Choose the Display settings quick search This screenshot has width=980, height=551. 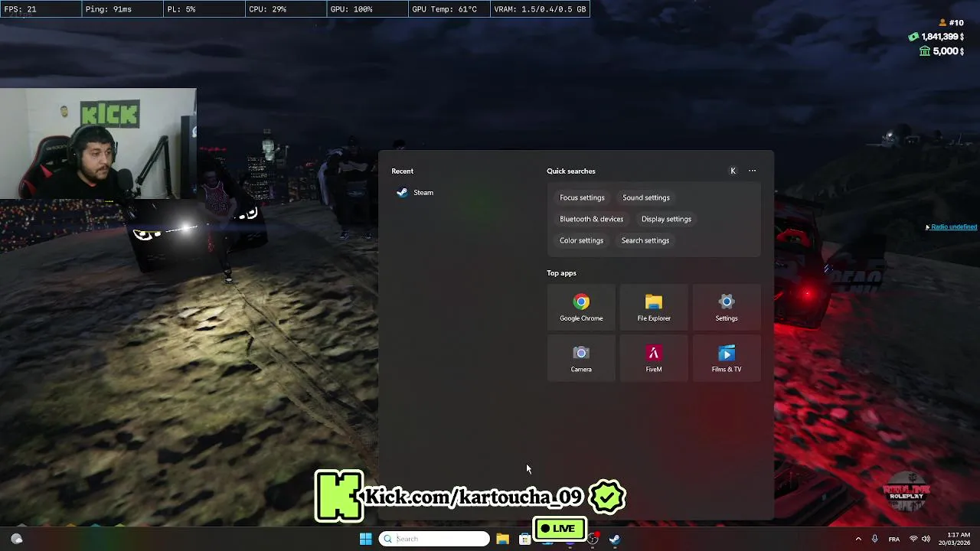click(666, 219)
